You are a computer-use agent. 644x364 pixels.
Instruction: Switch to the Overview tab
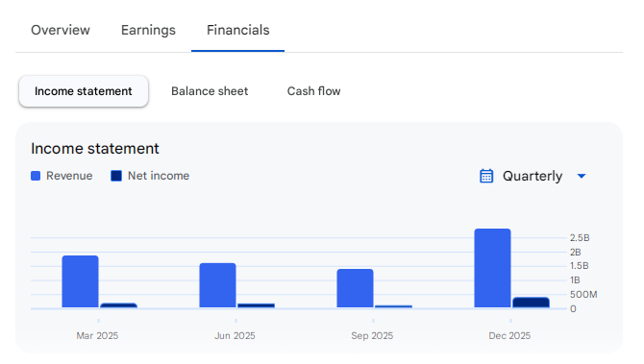61,30
